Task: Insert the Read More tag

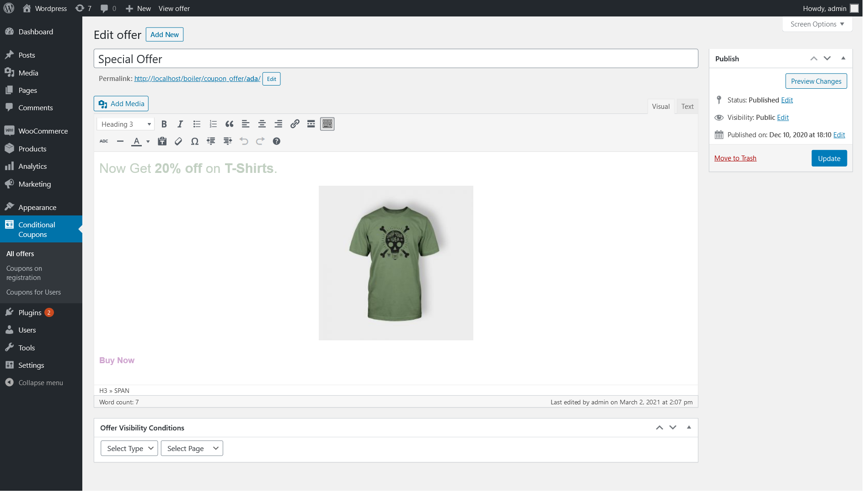Action: pyautogui.click(x=311, y=123)
